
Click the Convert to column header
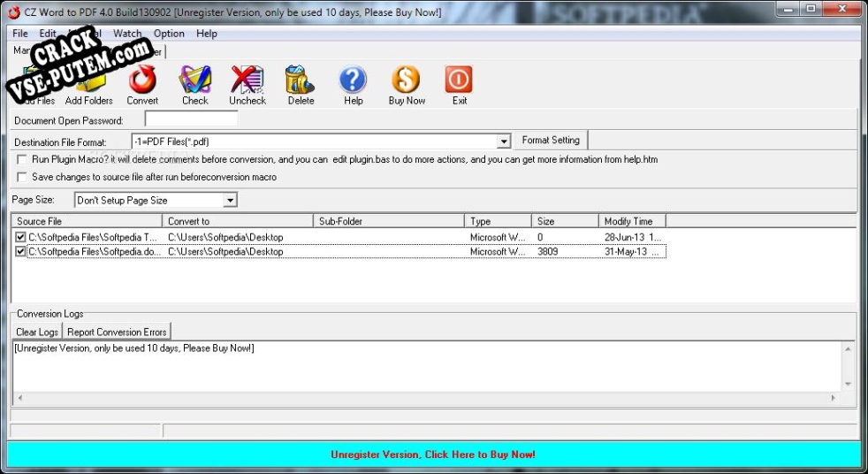click(x=238, y=221)
